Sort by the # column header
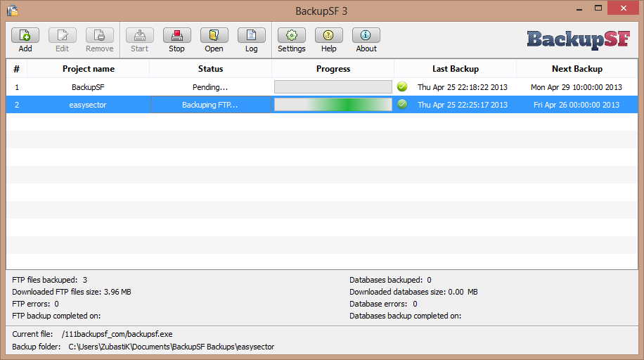Viewport: 644px width, 360px height. (16, 69)
